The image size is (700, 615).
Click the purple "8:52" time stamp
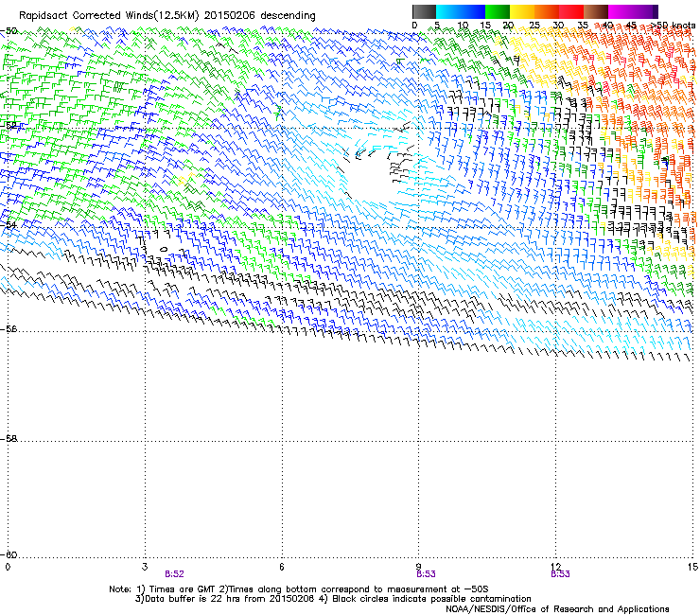click(x=175, y=574)
